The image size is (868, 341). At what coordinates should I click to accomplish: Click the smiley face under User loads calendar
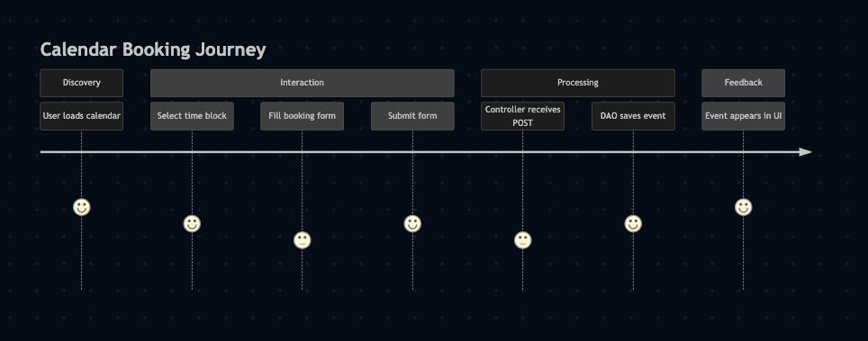click(x=81, y=207)
